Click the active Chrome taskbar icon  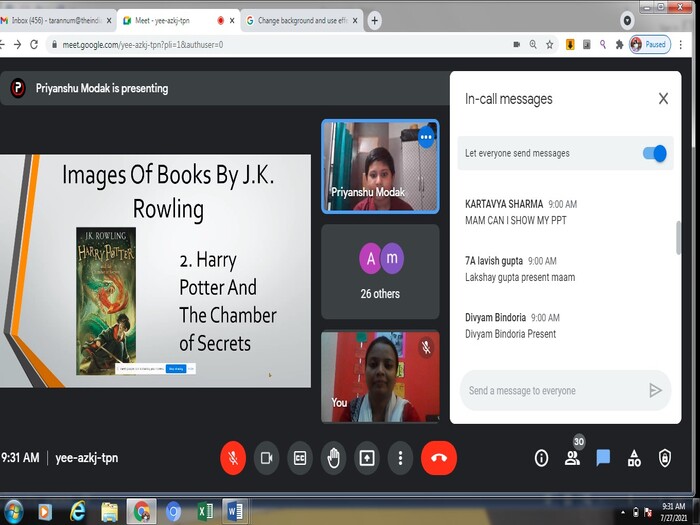[x=142, y=512]
